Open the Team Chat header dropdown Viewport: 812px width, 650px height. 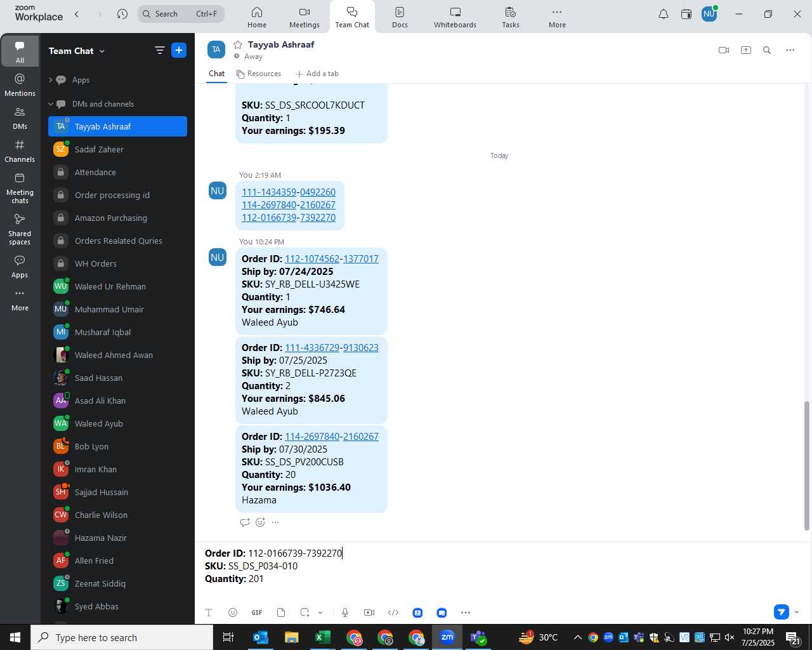(77, 51)
